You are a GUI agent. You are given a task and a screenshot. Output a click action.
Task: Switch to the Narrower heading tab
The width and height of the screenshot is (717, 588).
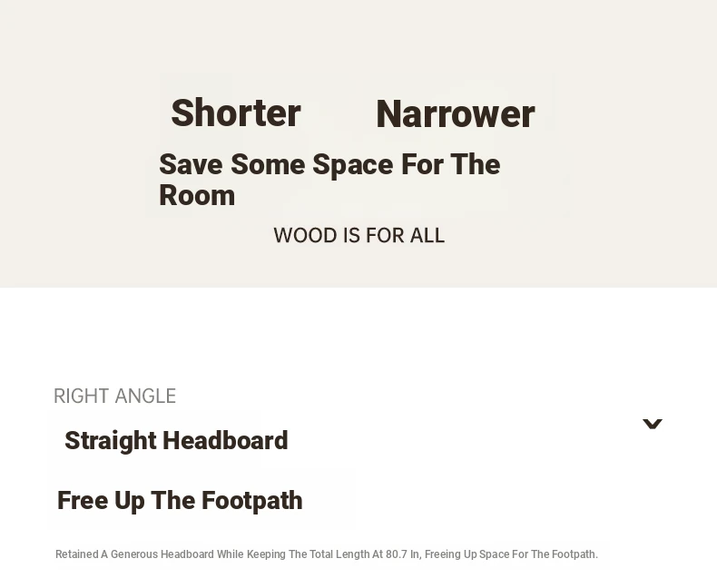point(456,113)
